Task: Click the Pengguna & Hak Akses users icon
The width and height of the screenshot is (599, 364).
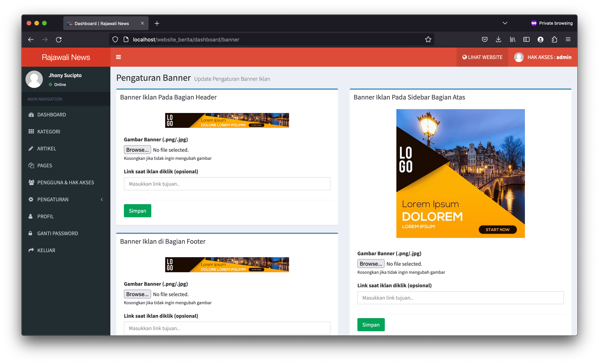Action: click(31, 182)
